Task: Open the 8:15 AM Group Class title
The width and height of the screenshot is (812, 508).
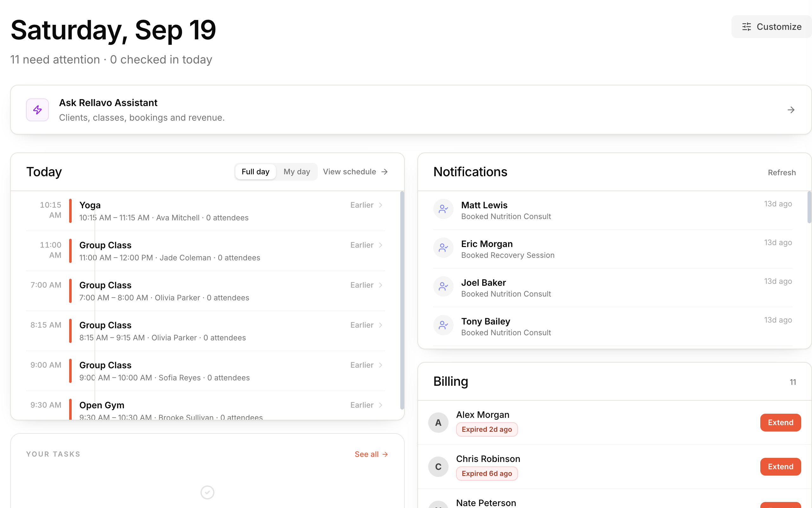Action: (x=105, y=325)
